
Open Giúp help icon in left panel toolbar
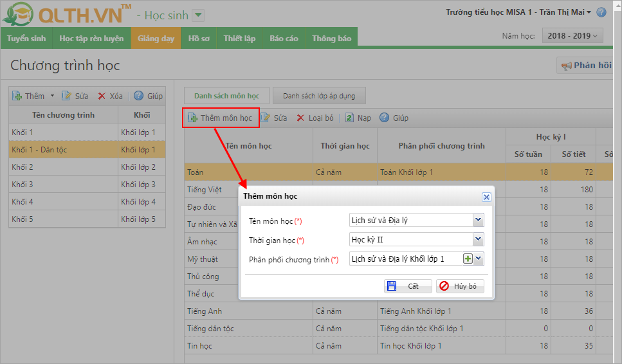coord(138,96)
